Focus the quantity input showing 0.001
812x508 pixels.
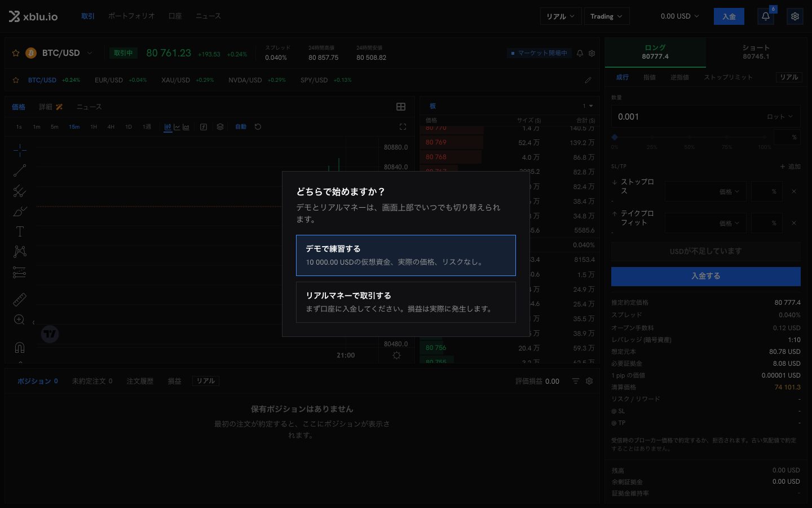[x=687, y=117]
